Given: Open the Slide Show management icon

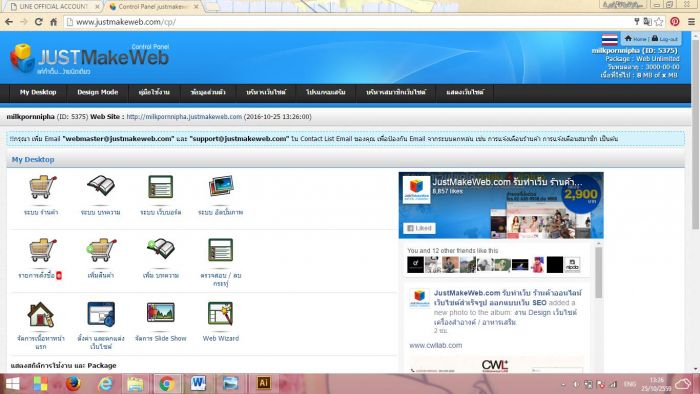Looking at the screenshot, I should click(161, 312).
